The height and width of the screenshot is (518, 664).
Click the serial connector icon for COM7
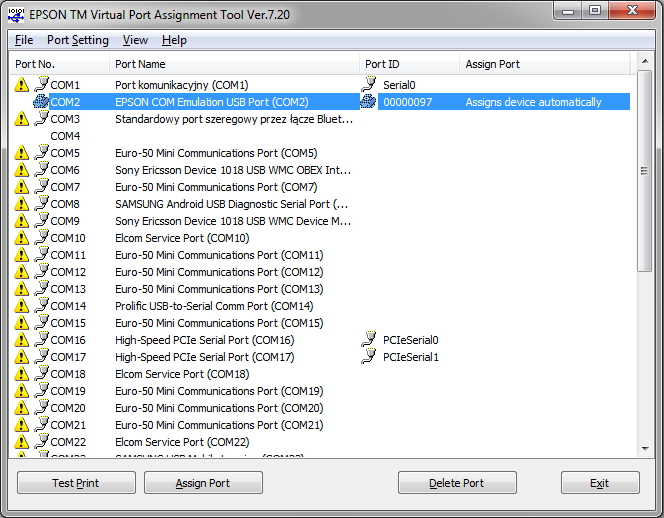click(x=42, y=186)
